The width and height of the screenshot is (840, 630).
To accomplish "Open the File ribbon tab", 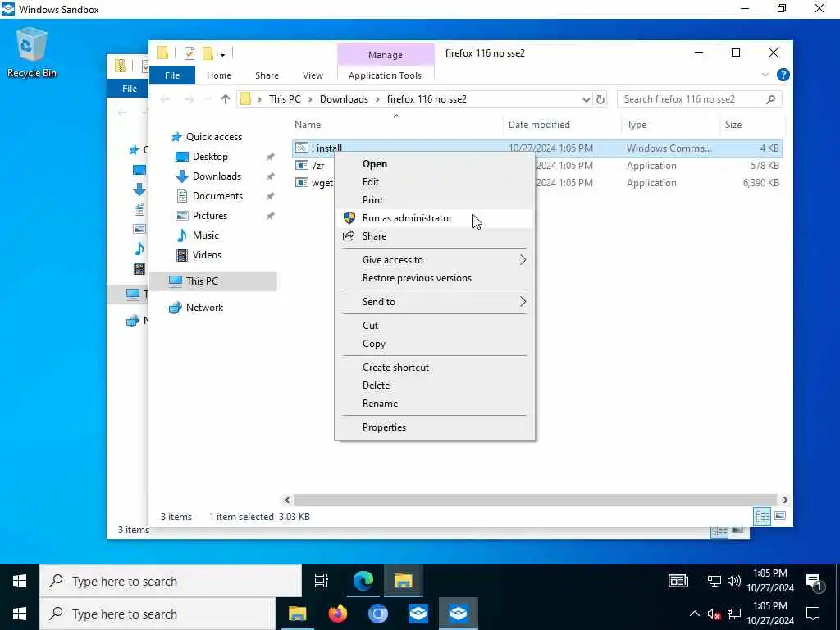I will pyautogui.click(x=172, y=75).
